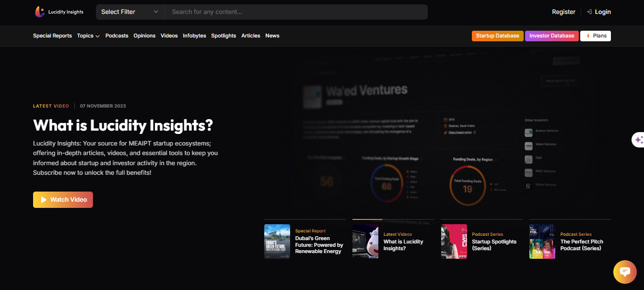
Task: Click the AI sparkle assistant icon
Action: click(x=638, y=140)
